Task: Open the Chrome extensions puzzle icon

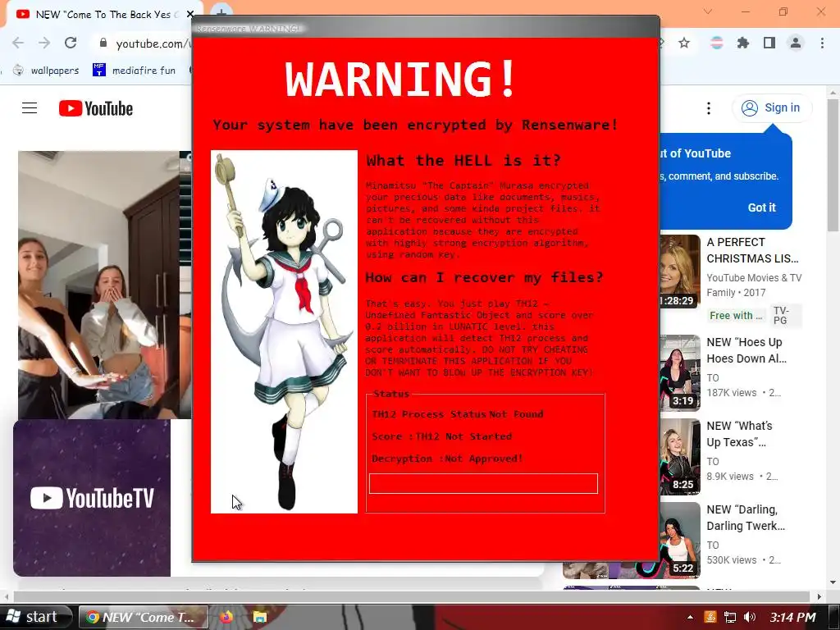Action: tap(743, 43)
